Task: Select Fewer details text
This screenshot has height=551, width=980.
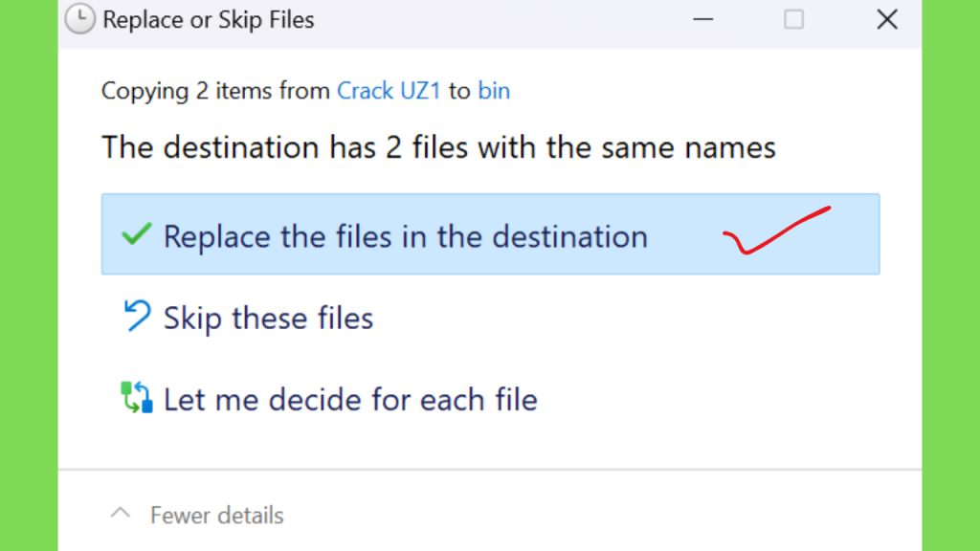Action: coord(217,516)
